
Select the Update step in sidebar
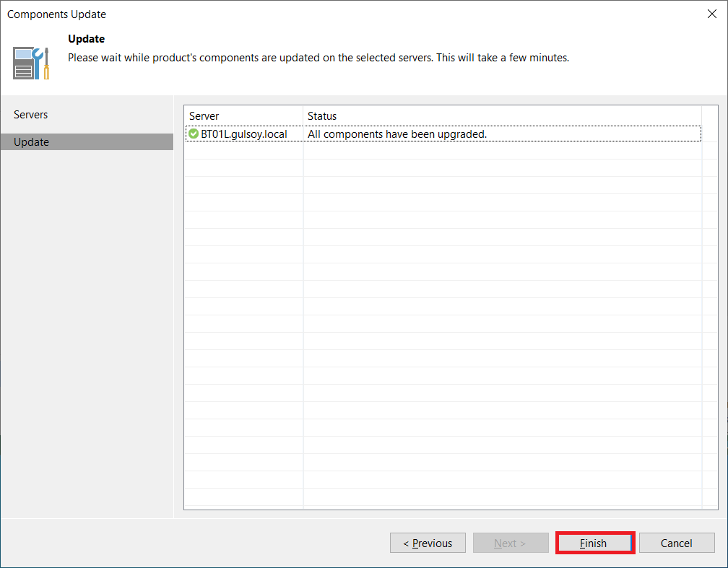tap(32, 142)
